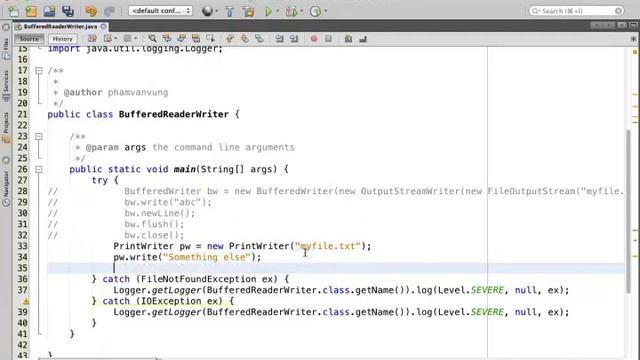Shift line left icon
The height and width of the screenshot is (360, 640).
click(279, 39)
